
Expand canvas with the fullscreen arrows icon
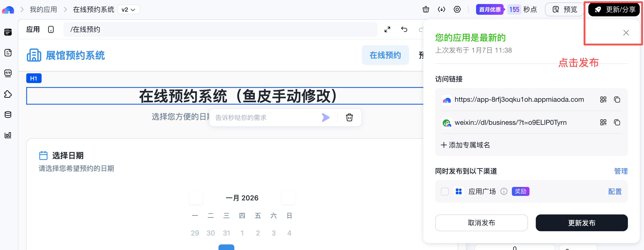pos(387,30)
